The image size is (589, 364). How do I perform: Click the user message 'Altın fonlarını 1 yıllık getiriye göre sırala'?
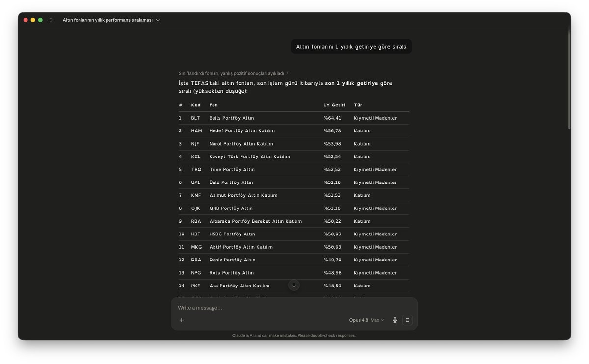(351, 47)
